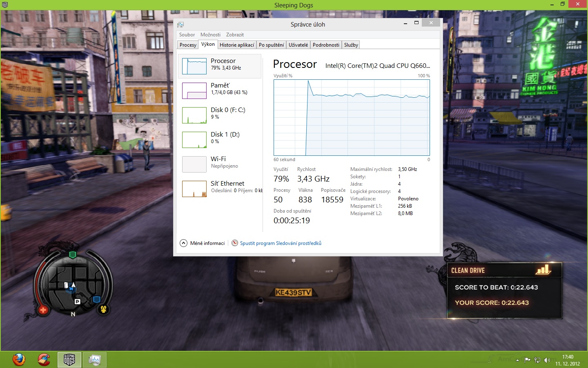Image resolution: width=588 pixels, height=368 pixels.
Task: Click the green shield marker on minimap
Action: 72,255
